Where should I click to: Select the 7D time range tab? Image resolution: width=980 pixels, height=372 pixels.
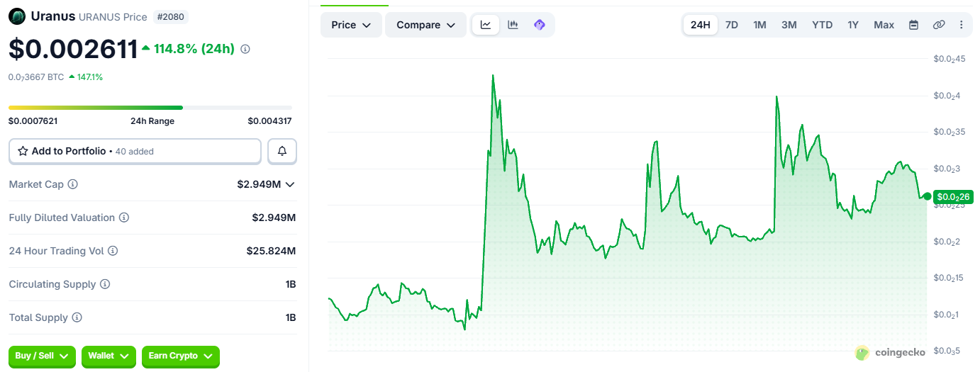(732, 25)
